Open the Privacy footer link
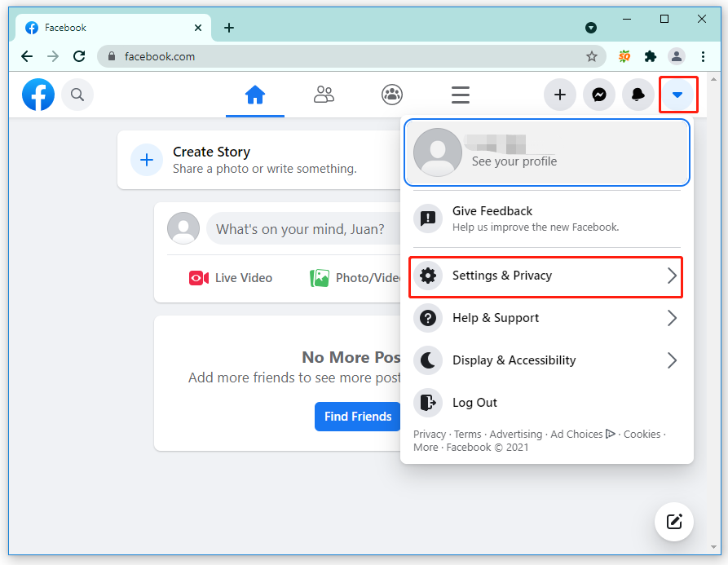Viewport: 728px width, 565px height. (x=430, y=434)
